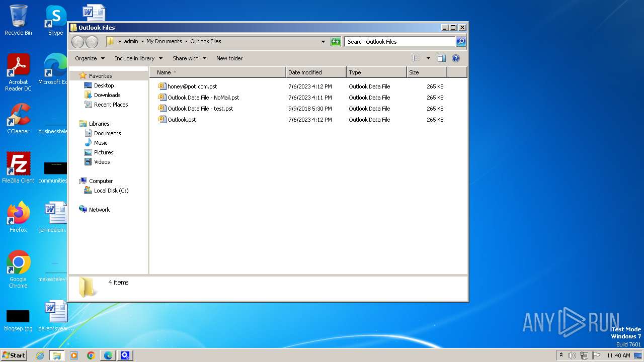Open Explorer Help question mark icon
The height and width of the screenshot is (362, 644).
(456, 58)
